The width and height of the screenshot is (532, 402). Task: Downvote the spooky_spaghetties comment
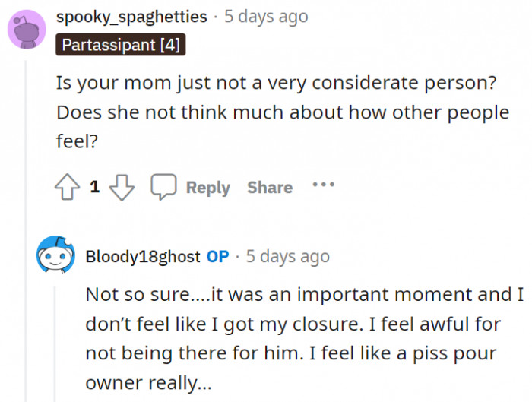click(122, 187)
